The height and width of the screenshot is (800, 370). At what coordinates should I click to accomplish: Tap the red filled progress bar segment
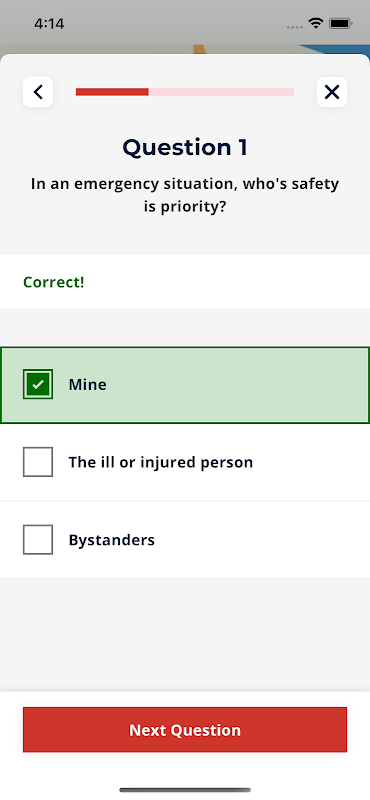point(112,92)
